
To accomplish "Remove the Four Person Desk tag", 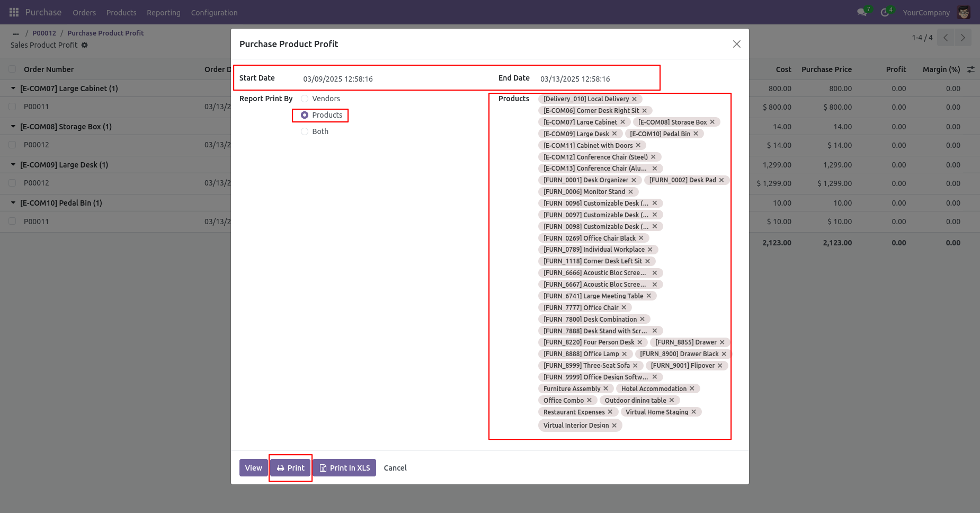I will click(640, 342).
